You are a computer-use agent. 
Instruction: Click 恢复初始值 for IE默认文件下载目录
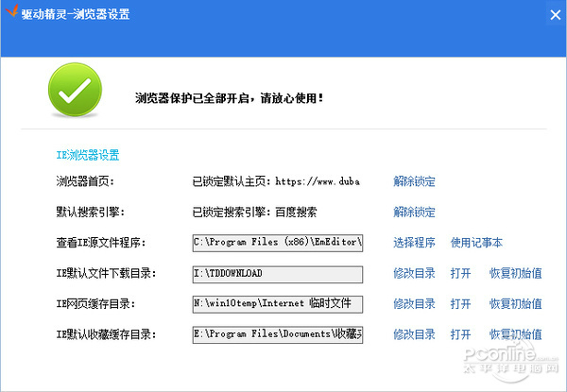coord(516,273)
